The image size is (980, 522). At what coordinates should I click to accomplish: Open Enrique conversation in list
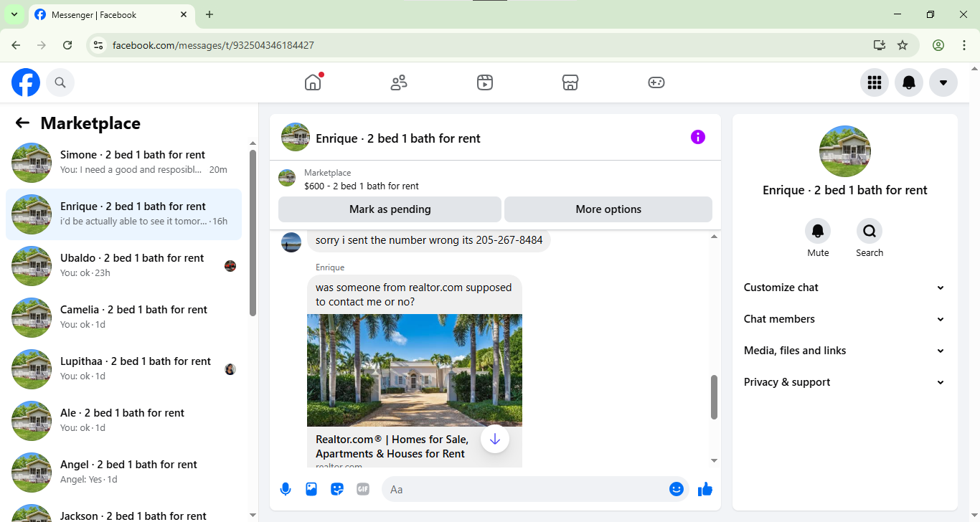point(123,214)
